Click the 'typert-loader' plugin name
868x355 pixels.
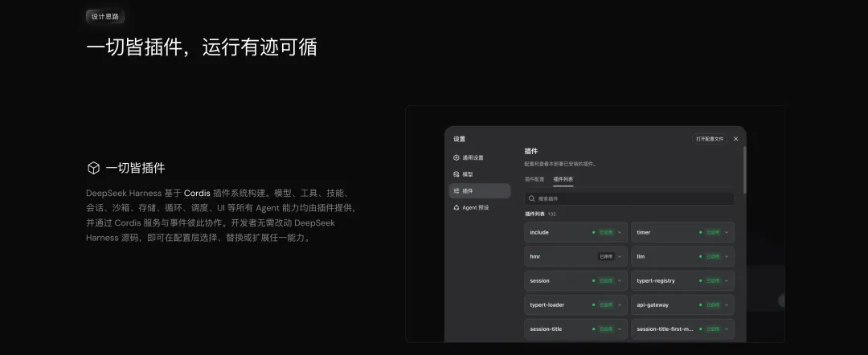point(547,305)
